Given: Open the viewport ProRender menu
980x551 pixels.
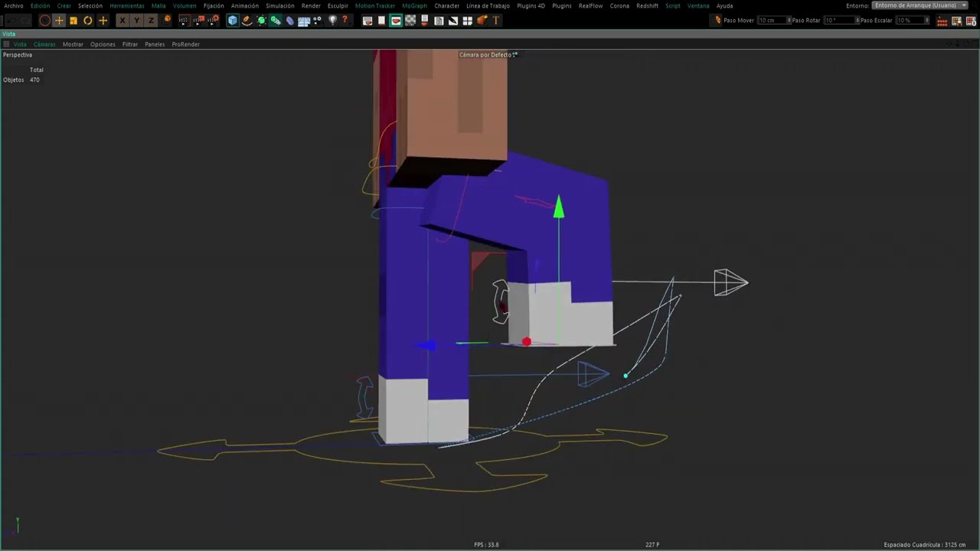Looking at the screenshot, I should coord(186,44).
